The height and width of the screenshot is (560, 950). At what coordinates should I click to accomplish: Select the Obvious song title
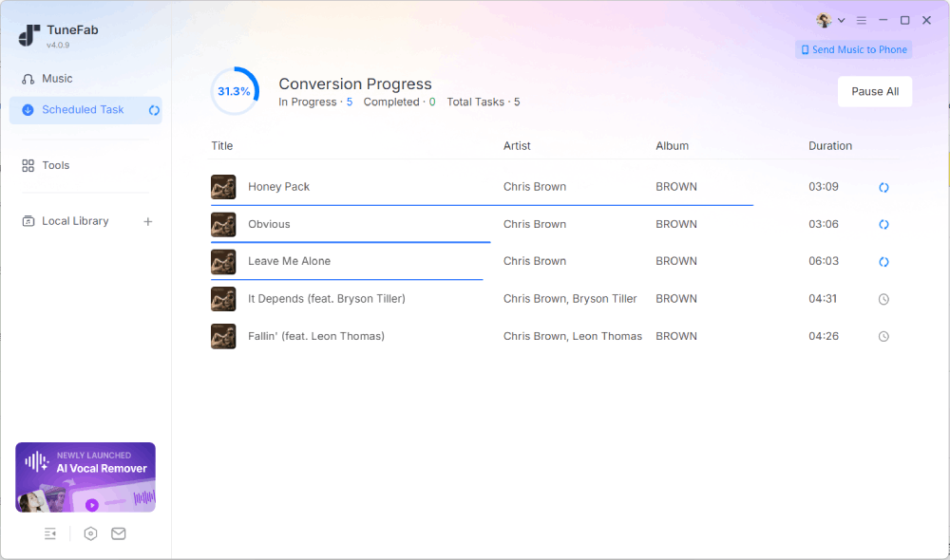pyautogui.click(x=269, y=224)
